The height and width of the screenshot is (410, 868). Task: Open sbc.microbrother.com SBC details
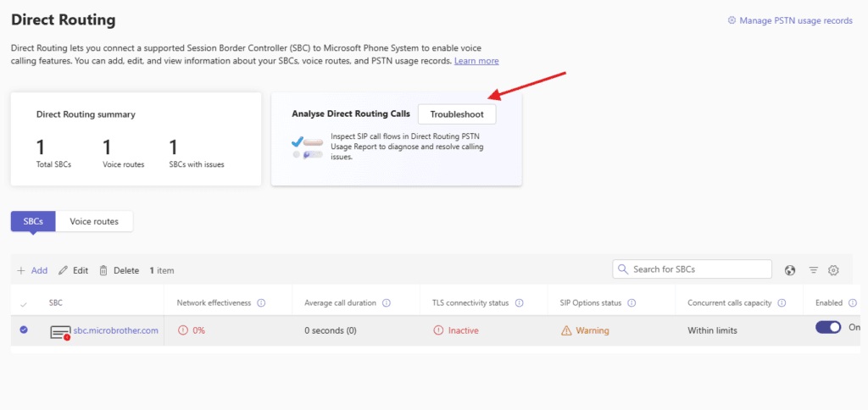pyautogui.click(x=115, y=330)
